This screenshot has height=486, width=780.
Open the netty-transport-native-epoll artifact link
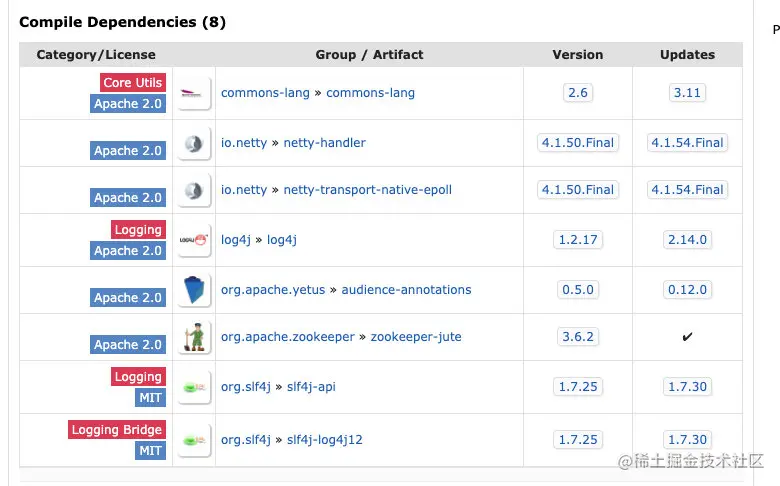368,190
